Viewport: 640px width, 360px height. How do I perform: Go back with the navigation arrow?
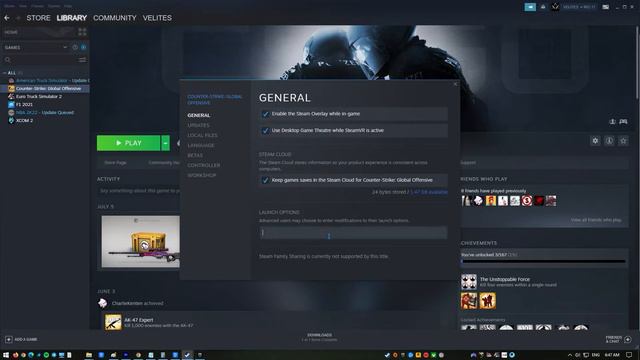pyautogui.click(x=7, y=18)
